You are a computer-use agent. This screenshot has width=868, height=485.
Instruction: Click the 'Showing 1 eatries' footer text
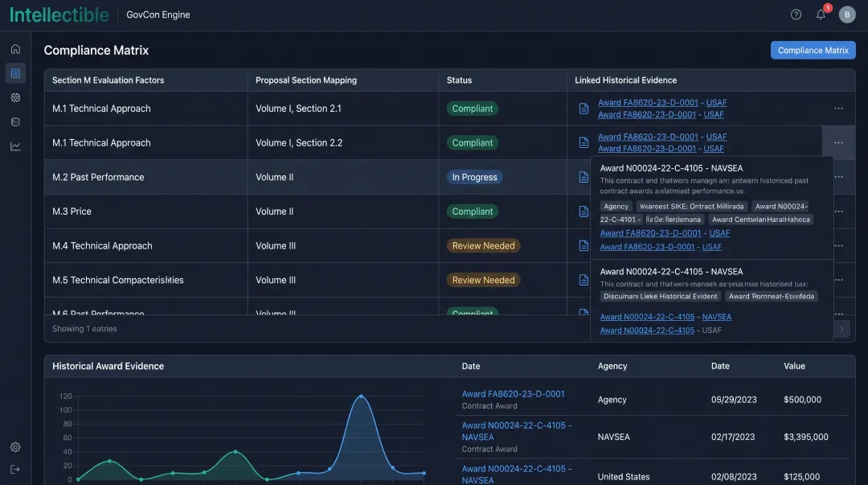pos(84,329)
